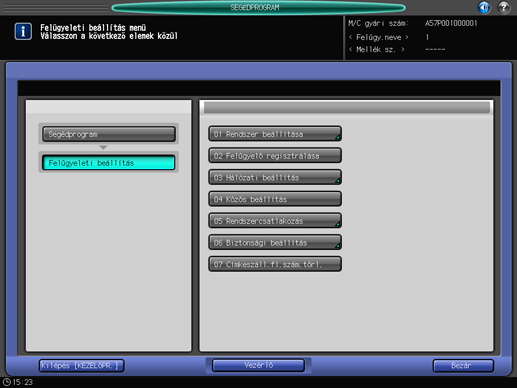The width and height of the screenshot is (517, 388).
Task: Open 01 Rendszer beállítása menu
Action: click(x=275, y=134)
